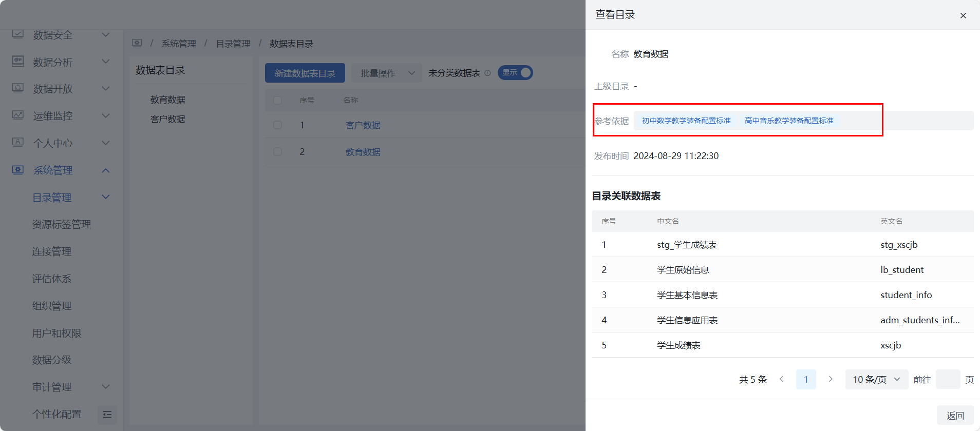Image resolution: width=980 pixels, height=431 pixels.
Task: Check the 客户数据 row checkbox
Action: click(x=277, y=125)
